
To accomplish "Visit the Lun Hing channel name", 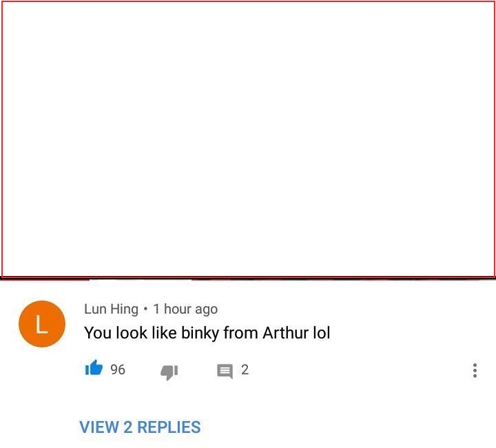I will (x=111, y=309).
